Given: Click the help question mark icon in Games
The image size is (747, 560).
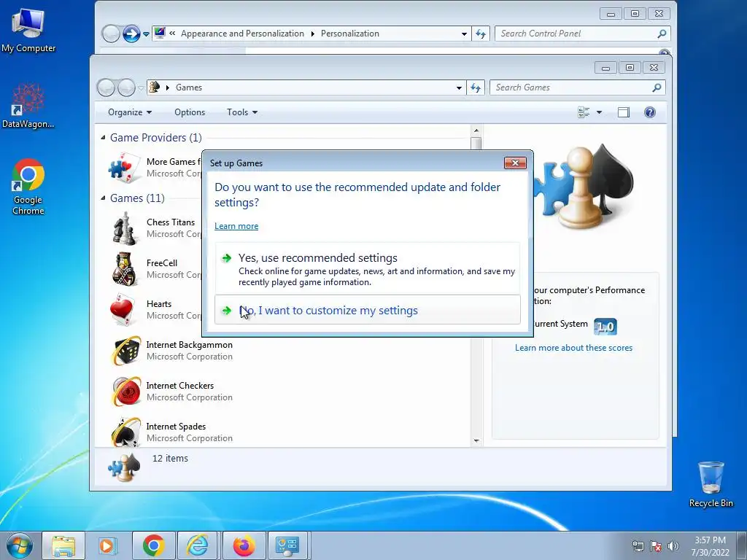Looking at the screenshot, I should coord(649,112).
